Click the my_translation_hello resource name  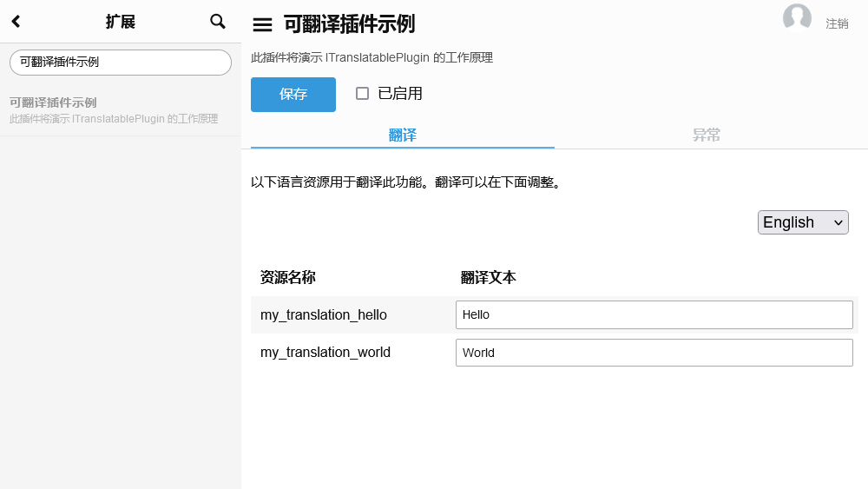[x=324, y=315]
